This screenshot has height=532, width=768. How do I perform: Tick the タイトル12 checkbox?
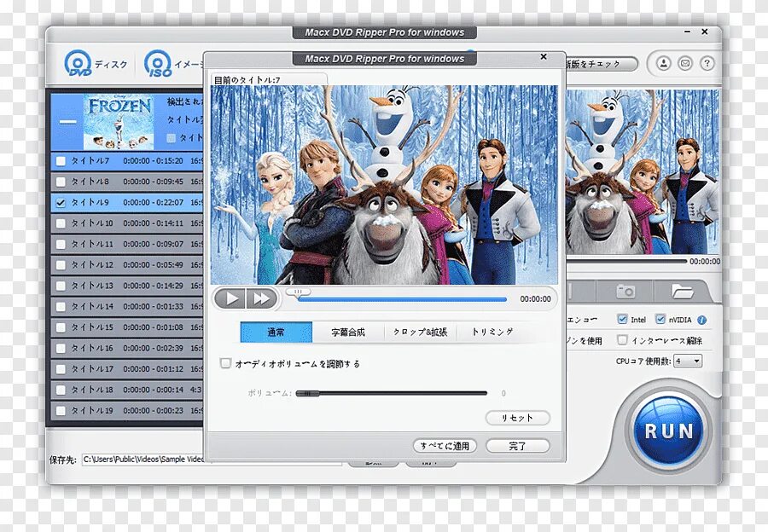61,265
